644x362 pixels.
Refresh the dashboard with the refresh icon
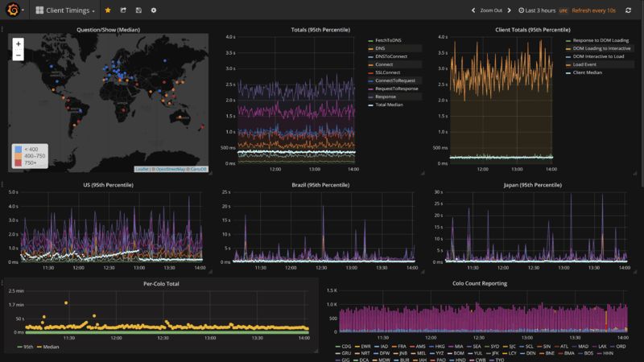pos(628,10)
